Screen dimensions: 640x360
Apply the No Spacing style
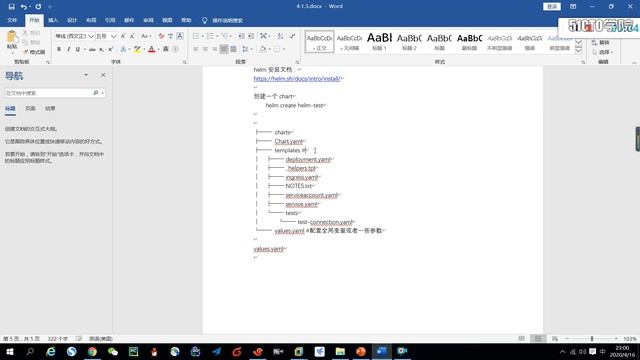tap(349, 42)
